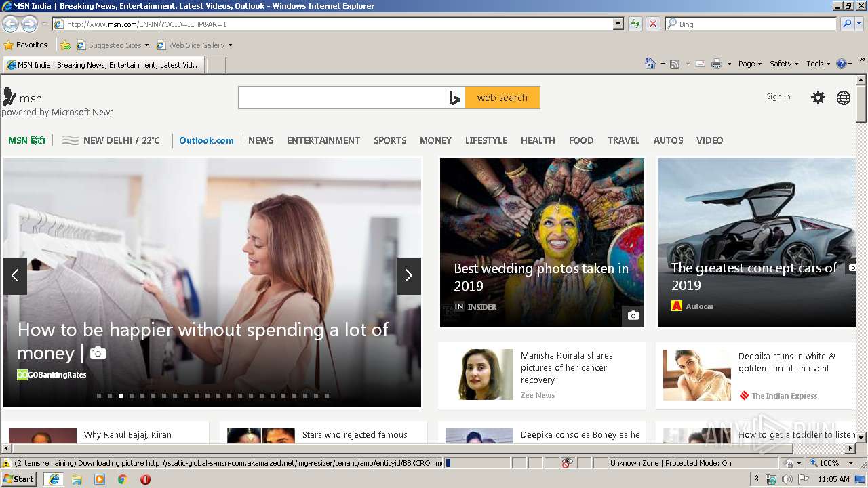Open the zoom level 100% dropdown
868x488 pixels.
pyautogui.click(x=851, y=463)
